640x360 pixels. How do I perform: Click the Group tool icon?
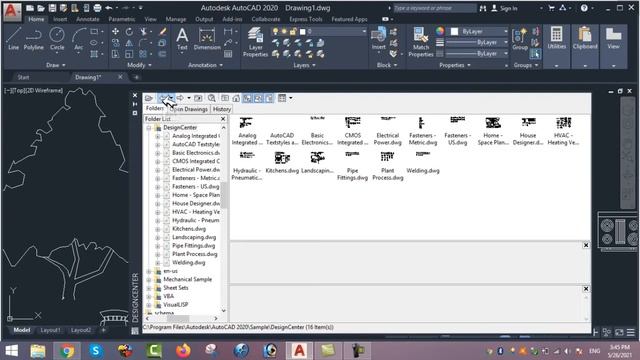520,39
